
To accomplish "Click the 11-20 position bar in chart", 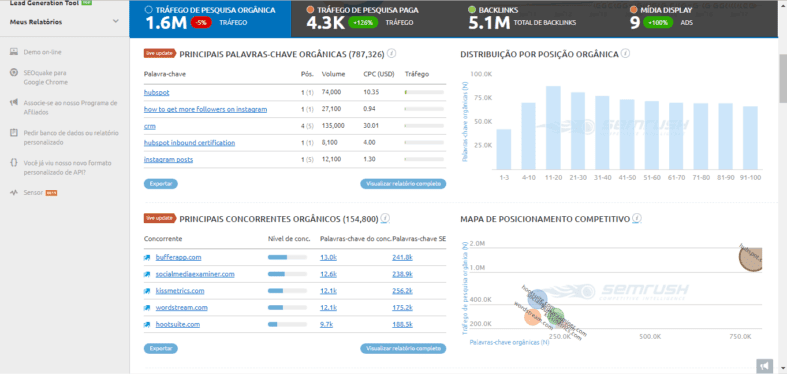I will click(553, 128).
